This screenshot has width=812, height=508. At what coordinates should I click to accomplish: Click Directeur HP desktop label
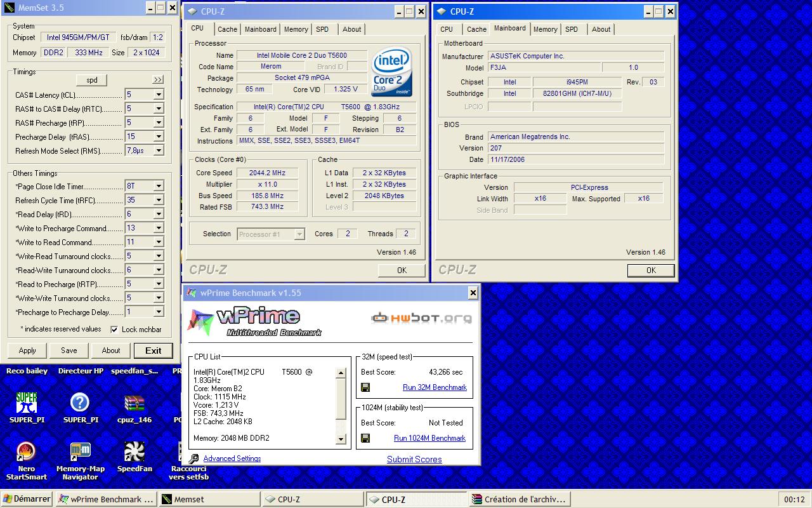81,371
